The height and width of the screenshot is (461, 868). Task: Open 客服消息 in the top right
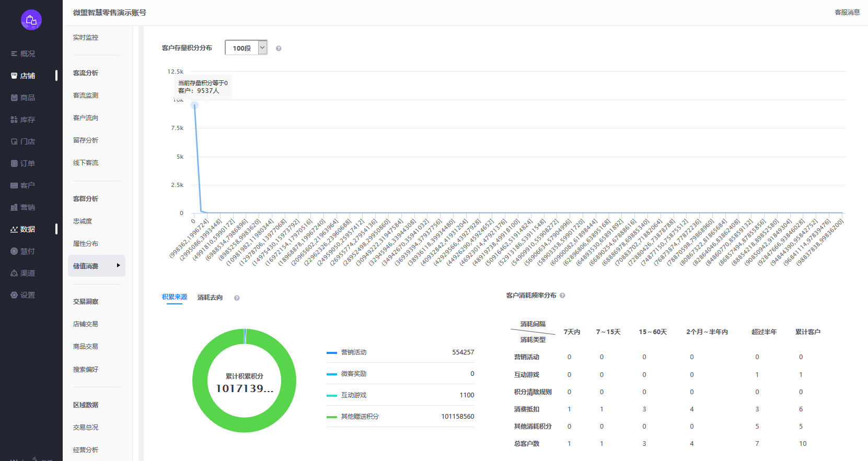847,13
